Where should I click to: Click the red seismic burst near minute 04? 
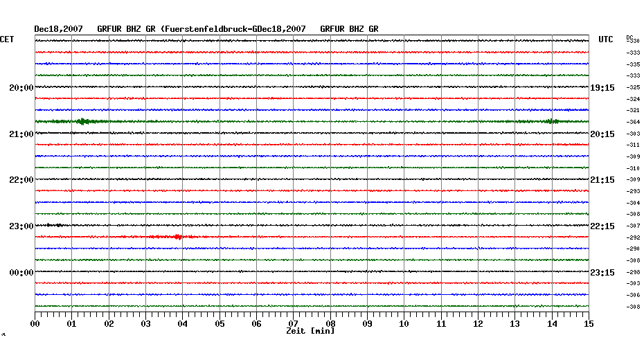177,237
